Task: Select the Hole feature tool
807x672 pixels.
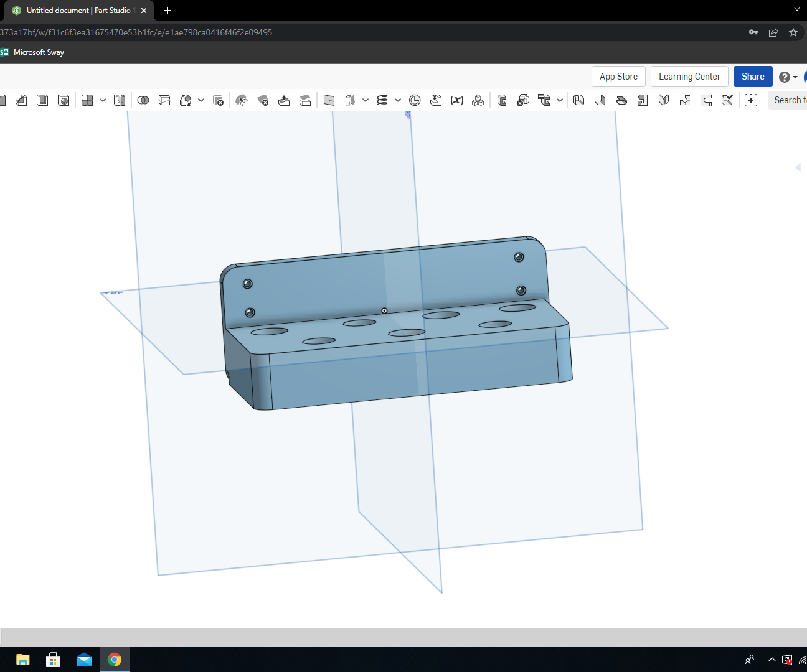Action: pos(64,100)
